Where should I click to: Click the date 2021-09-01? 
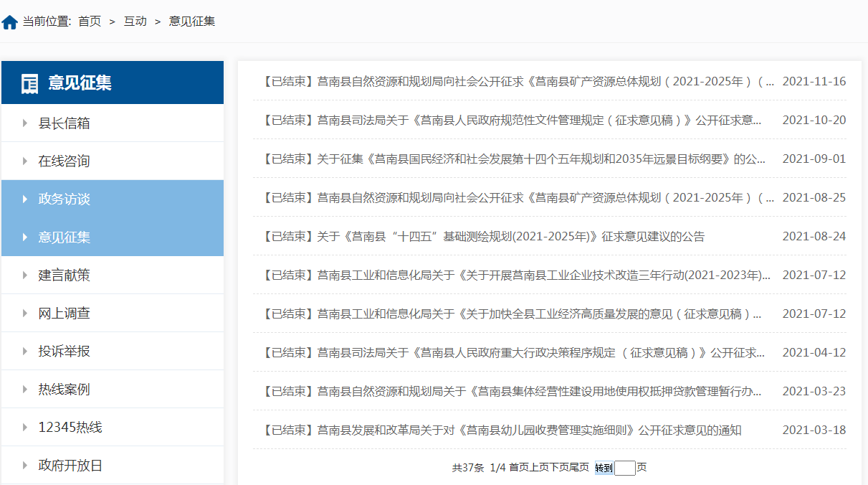click(x=814, y=159)
